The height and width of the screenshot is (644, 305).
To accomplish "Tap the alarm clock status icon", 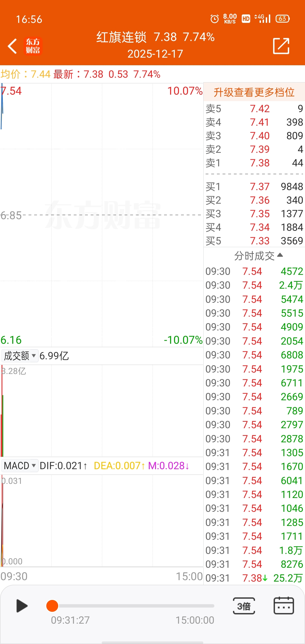I will [x=215, y=19].
